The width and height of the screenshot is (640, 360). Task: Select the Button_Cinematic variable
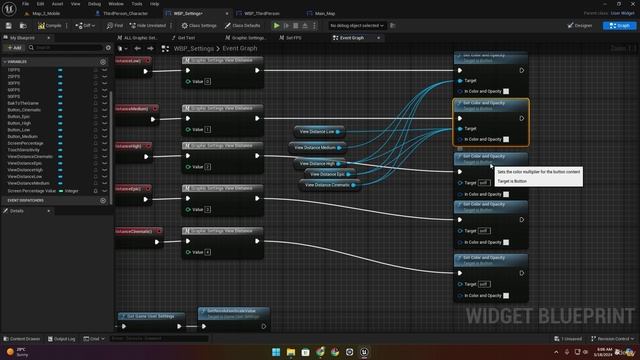[x=24, y=110]
